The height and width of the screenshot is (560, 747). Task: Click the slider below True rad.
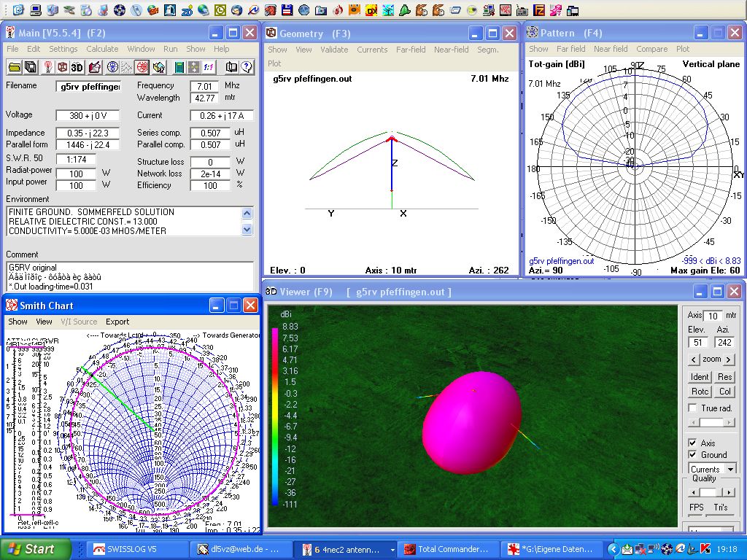(x=712, y=422)
